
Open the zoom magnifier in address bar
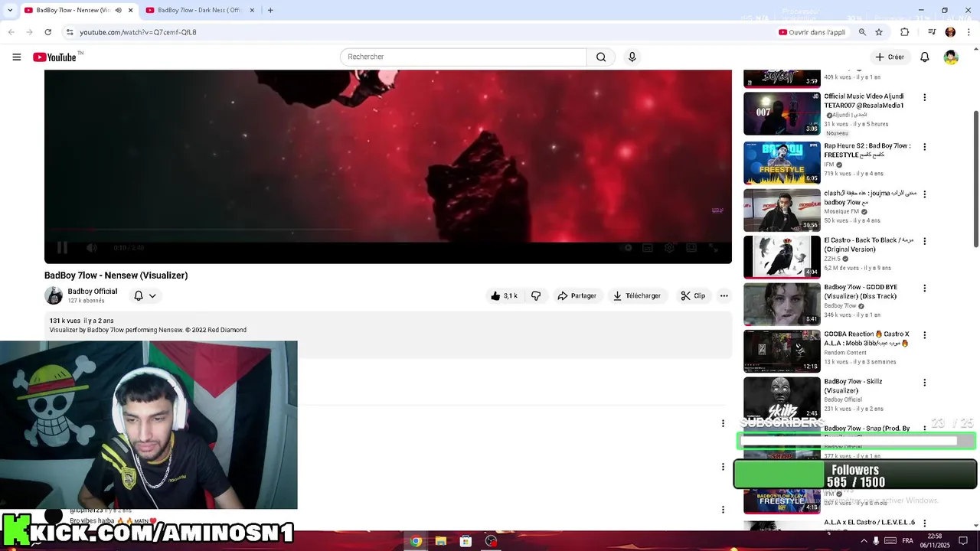862,32
